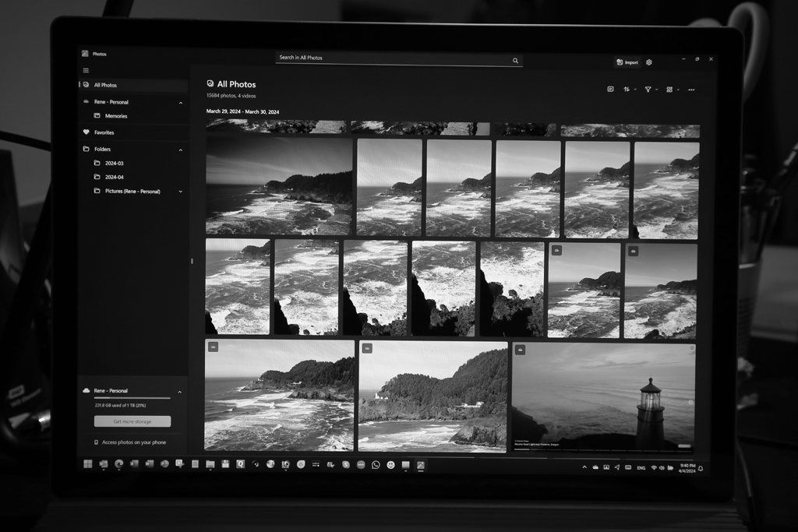The width and height of the screenshot is (798, 532).
Task: Click the battery tray icon
Action: (670, 467)
